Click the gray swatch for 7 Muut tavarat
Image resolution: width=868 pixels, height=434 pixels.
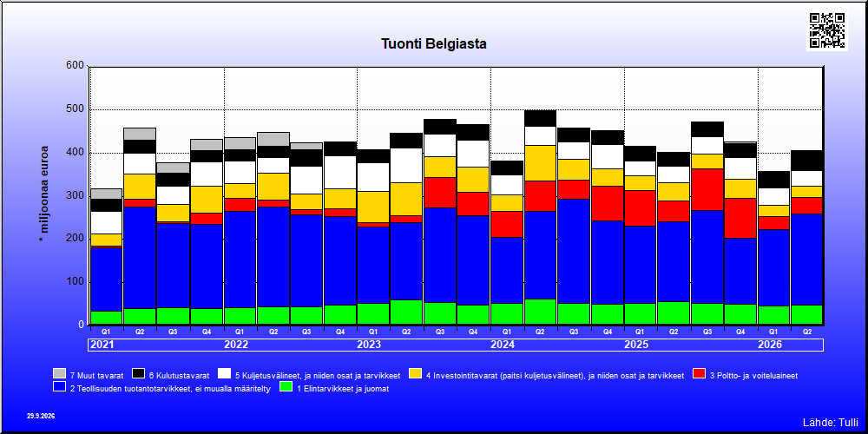[59, 373]
